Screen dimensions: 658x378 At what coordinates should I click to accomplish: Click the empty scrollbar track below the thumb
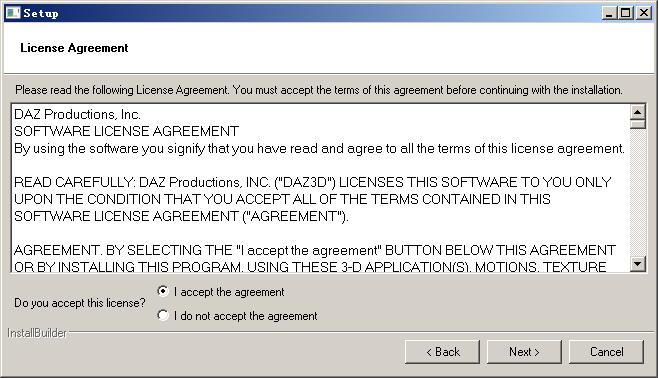pyautogui.click(x=637, y=193)
